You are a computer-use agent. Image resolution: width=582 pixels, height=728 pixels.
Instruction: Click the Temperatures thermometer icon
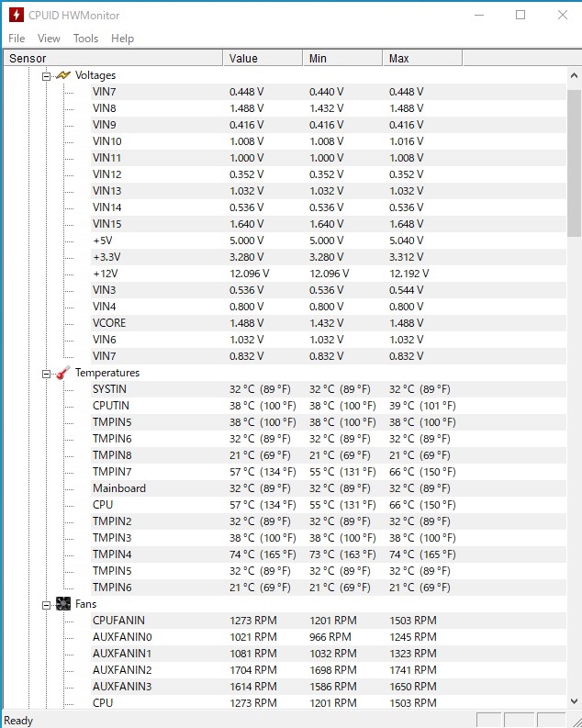point(63,373)
